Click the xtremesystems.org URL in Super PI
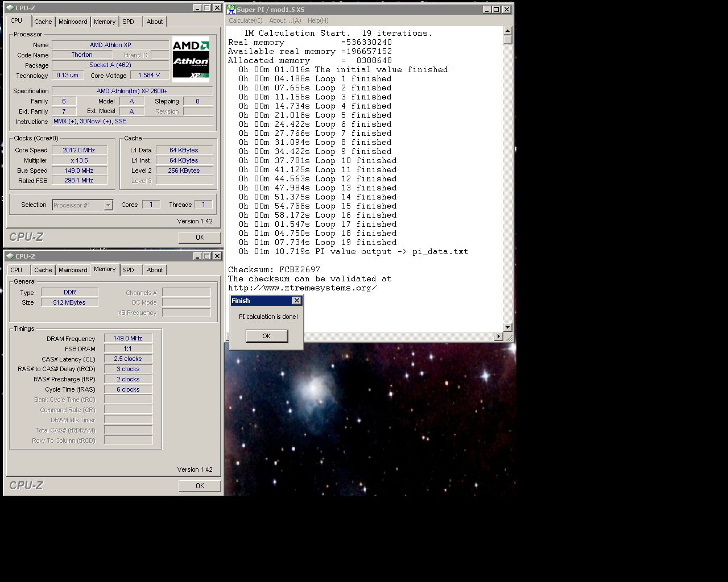The height and width of the screenshot is (582, 728). [303, 288]
